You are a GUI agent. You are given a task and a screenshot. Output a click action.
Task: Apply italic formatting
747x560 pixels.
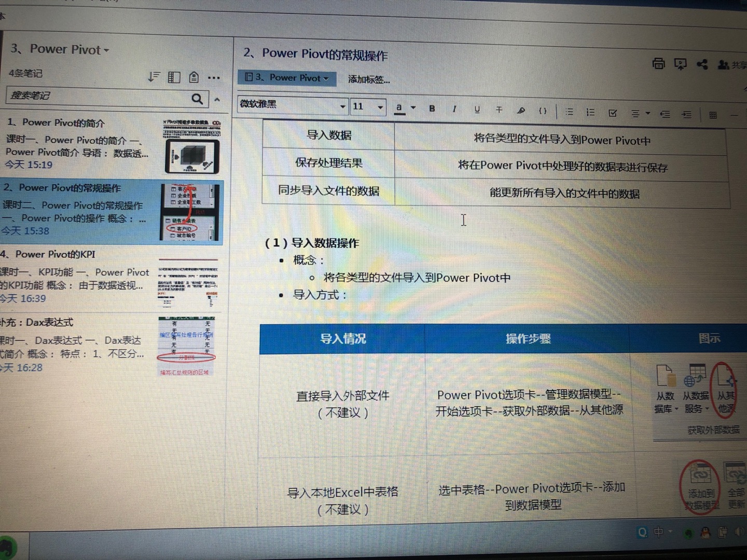point(454,109)
